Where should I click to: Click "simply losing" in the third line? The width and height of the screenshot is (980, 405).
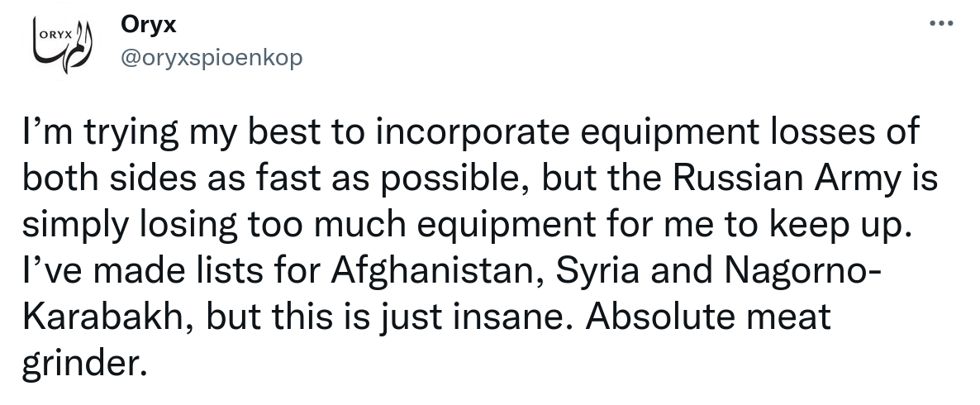(130, 225)
